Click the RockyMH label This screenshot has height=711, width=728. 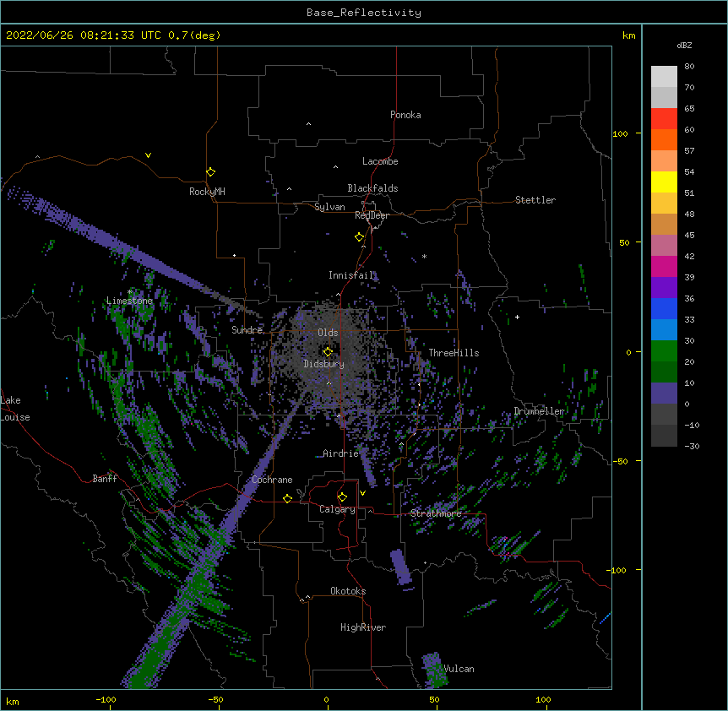(207, 191)
